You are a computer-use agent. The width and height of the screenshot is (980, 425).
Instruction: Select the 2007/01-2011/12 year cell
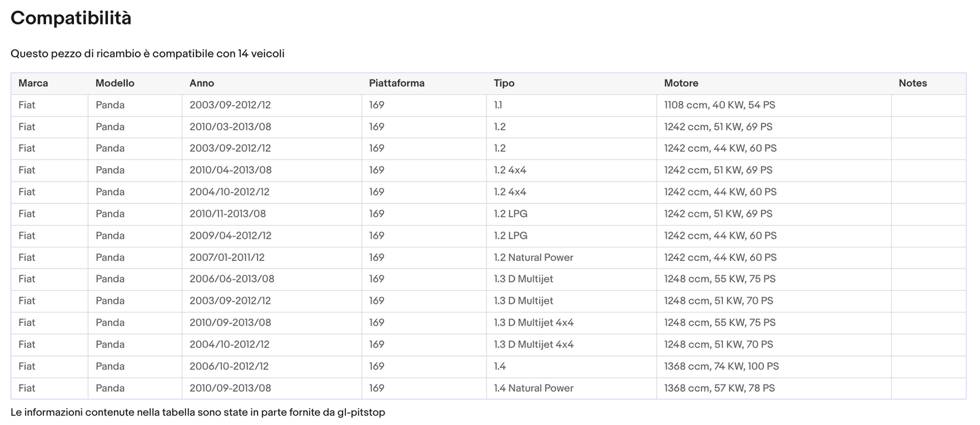click(227, 258)
